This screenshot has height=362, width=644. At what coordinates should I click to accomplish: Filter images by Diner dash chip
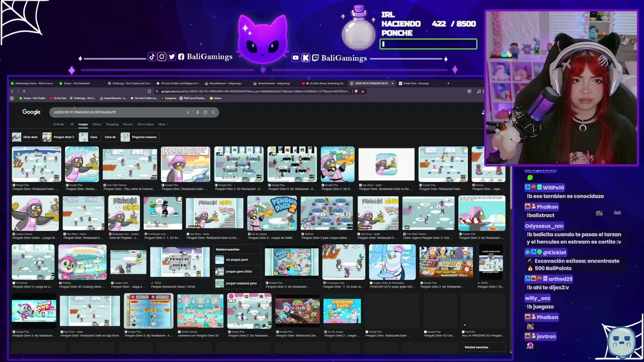tap(25, 137)
